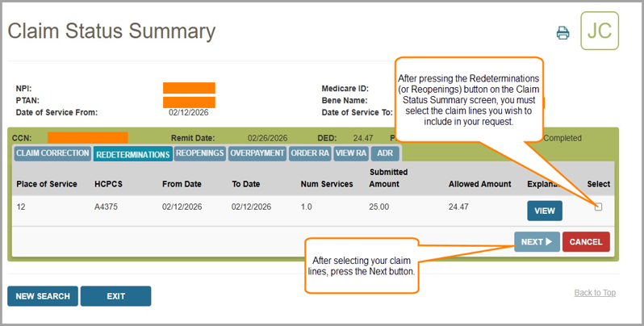Viewport: 644px width, 326px height.
Task: Select the DED value 24.47
Action: tap(363, 138)
